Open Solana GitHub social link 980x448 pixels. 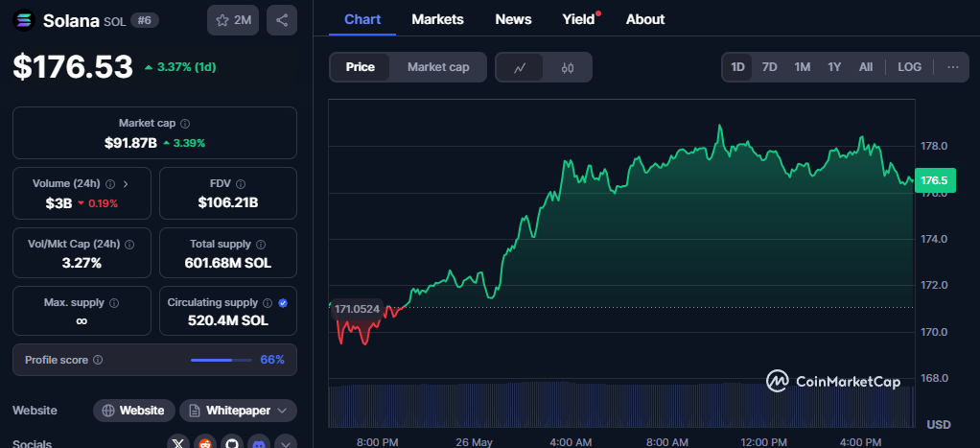[232, 441]
